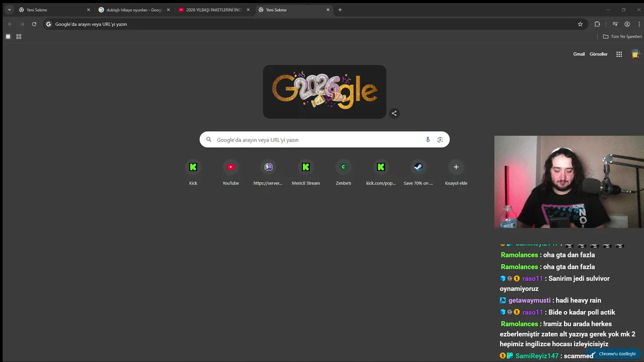Open the extensions puzzle icon
The height and width of the screenshot is (362, 644).
pos(597,24)
